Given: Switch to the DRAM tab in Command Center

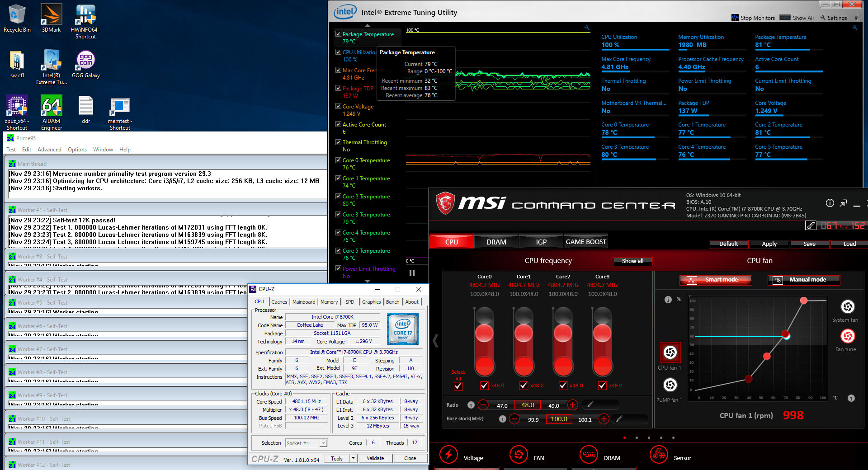Looking at the screenshot, I should coord(496,242).
